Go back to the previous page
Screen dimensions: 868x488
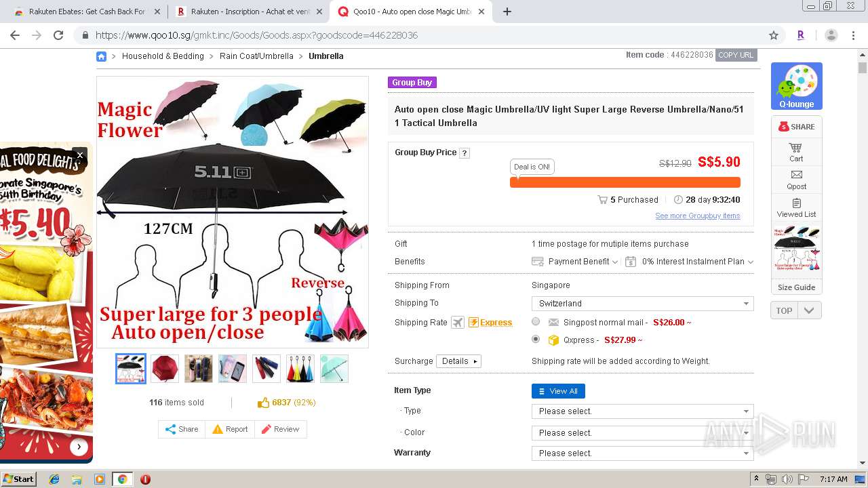15,35
